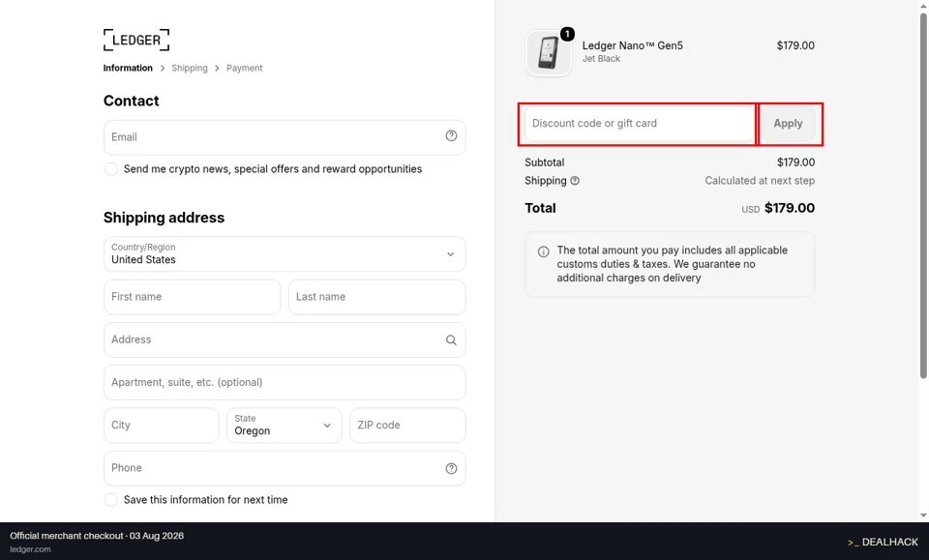Click the Apartment, suite, etc. field
This screenshot has width=929, height=560.
[x=285, y=382]
